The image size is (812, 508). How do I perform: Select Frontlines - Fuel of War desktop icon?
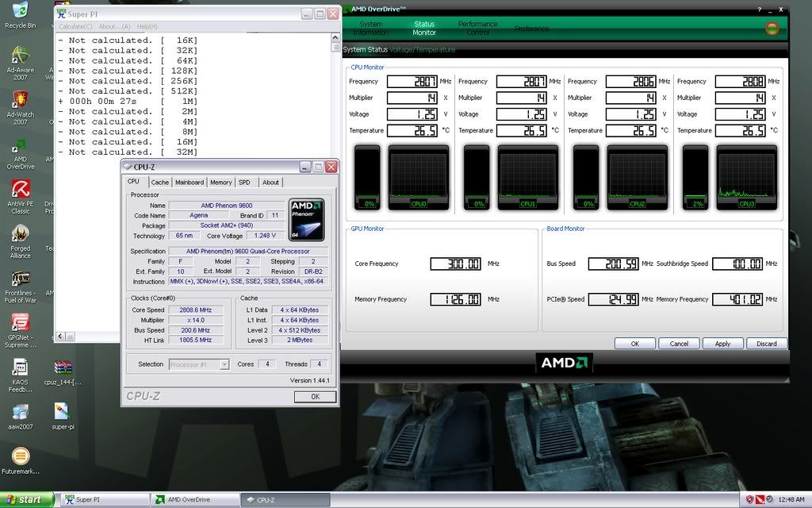(x=20, y=286)
